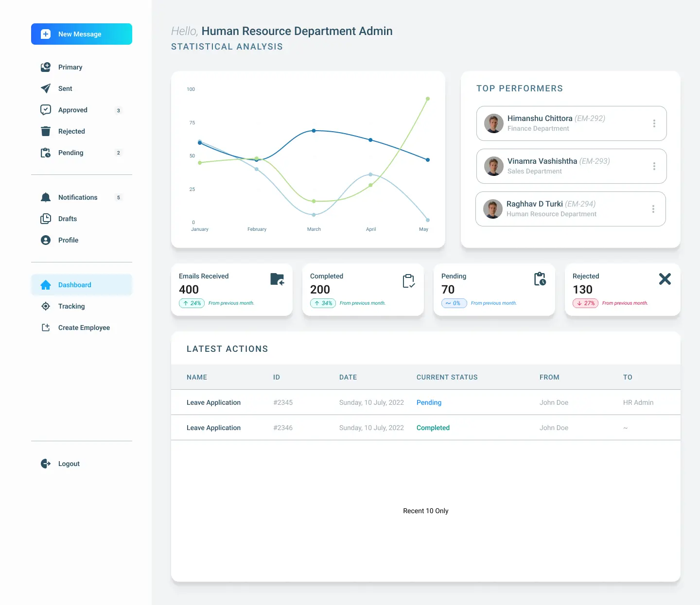The width and height of the screenshot is (700, 605).
Task: Click the HR Admin recipient cell
Action: point(638,402)
